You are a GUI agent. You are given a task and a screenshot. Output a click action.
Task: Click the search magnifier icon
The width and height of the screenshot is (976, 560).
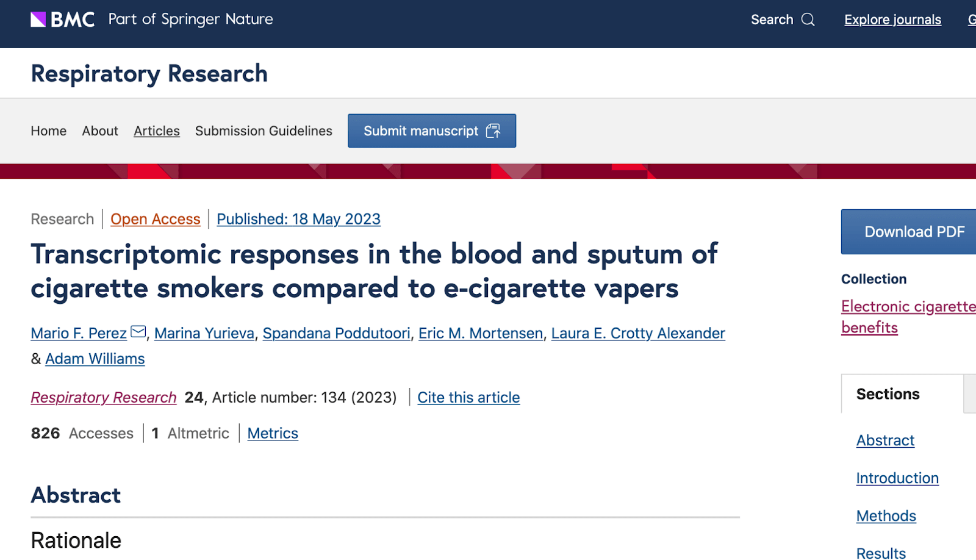(808, 20)
